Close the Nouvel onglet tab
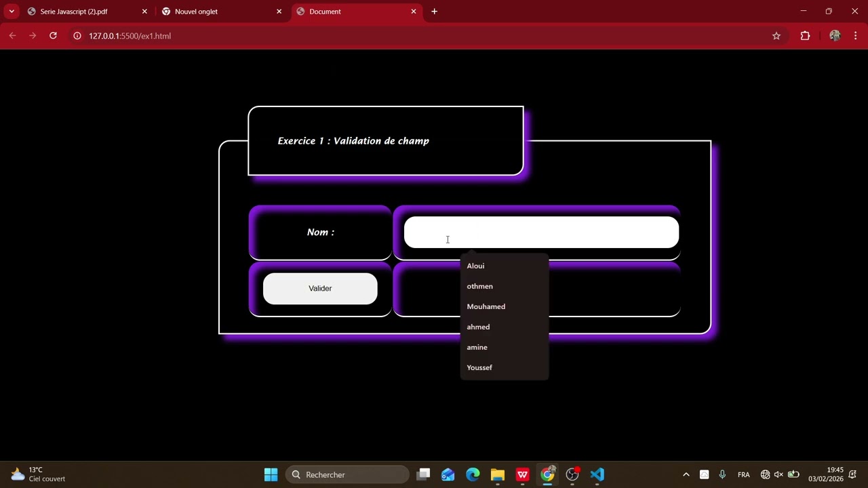The image size is (868, 488). point(279,12)
